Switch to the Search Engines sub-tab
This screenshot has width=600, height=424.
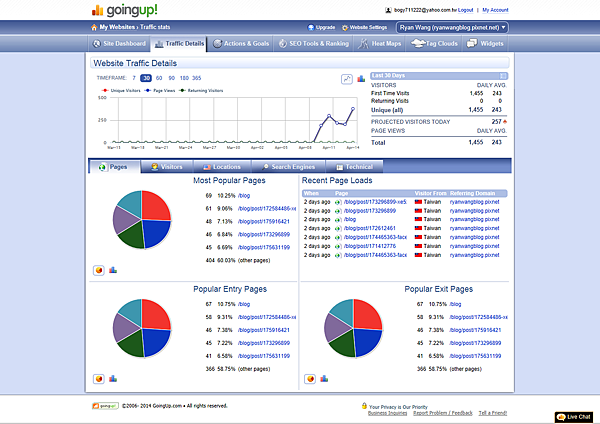289,167
